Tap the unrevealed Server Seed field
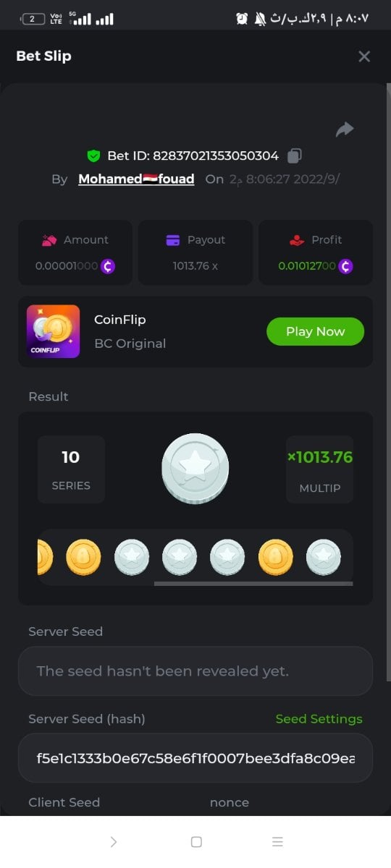The height and width of the screenshot is (868, 391). point(195,671)
